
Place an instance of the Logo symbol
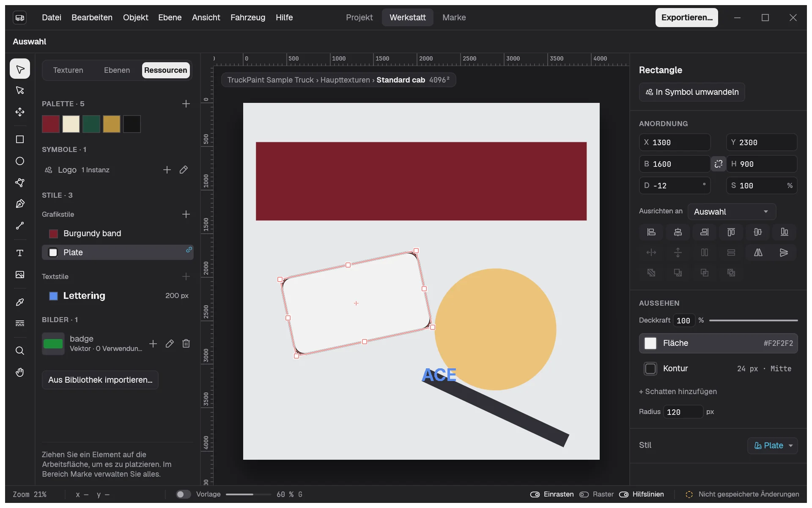coord(167,170)
